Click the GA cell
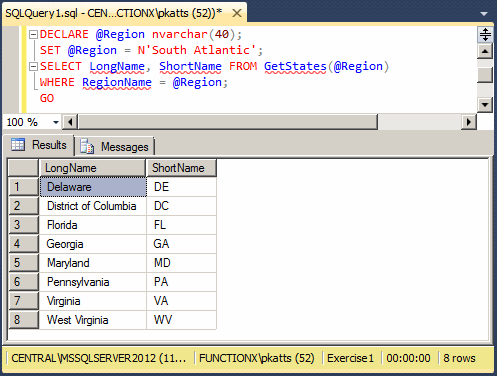The width and height of the screenshot is (497, 376). 182,244
